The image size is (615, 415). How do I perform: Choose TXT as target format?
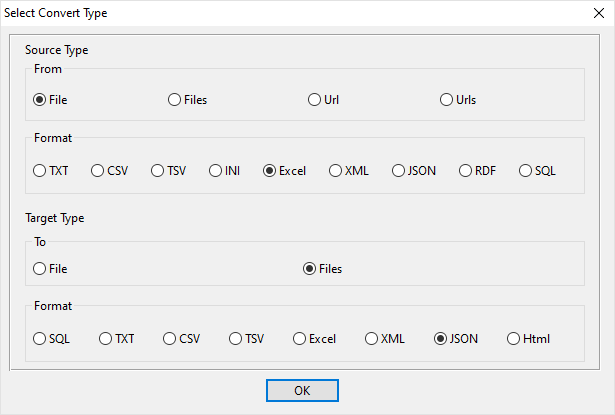[x=106, y=339]
